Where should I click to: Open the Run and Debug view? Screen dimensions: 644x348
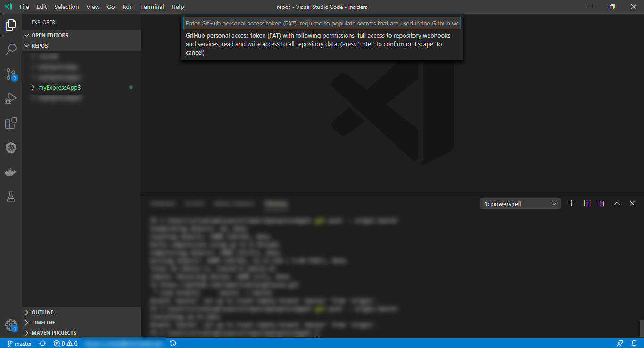pyautogui.click(x=11, y=99)
